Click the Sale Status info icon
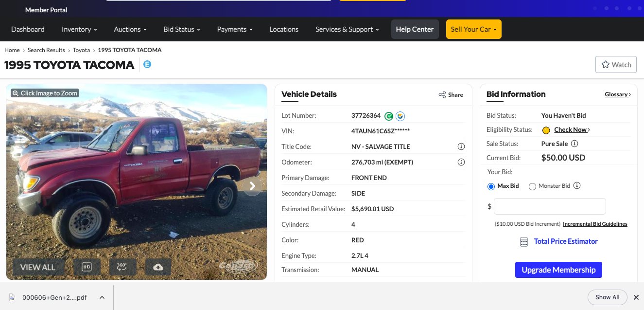Viewport: 644px width, 310px height. click(x=574, y=144)
